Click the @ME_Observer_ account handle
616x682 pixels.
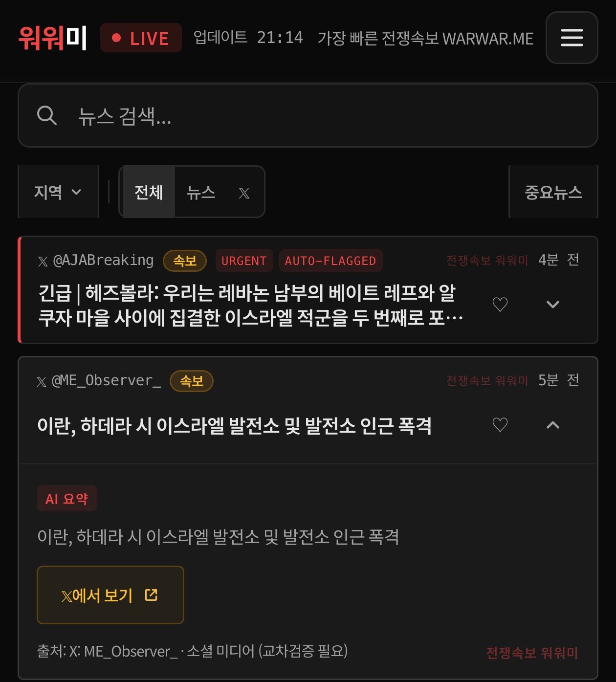click(x=106, y=380)
